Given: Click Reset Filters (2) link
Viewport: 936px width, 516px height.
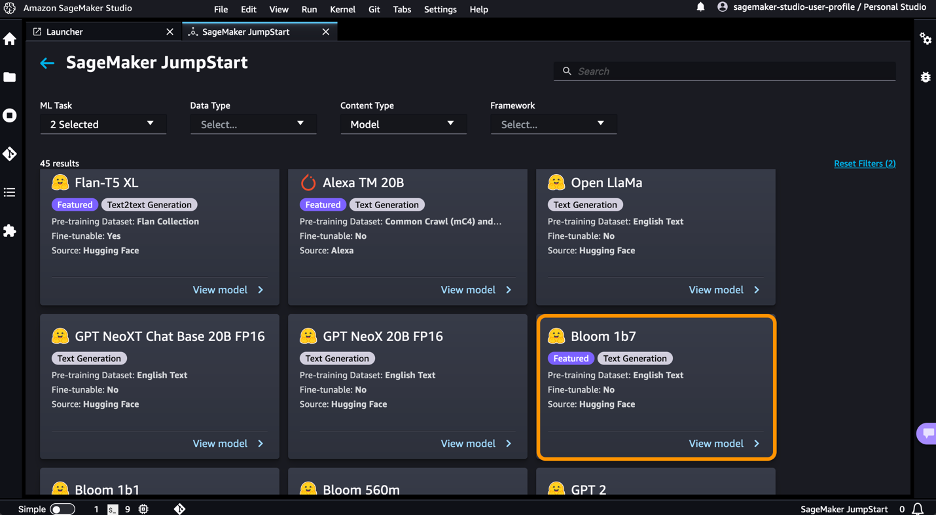Looking at the screenshot, I should (864, 164).
